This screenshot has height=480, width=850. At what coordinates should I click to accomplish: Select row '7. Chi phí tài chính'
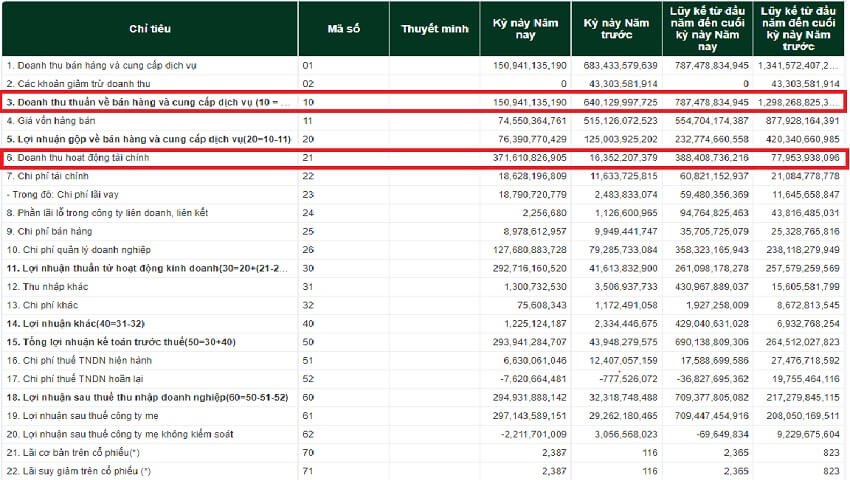[x=423, y=176]
